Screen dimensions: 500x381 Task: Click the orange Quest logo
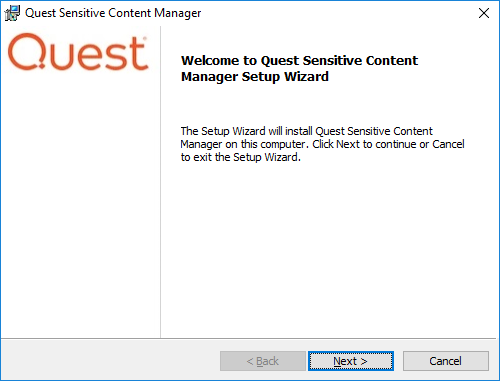coord(78,52)
